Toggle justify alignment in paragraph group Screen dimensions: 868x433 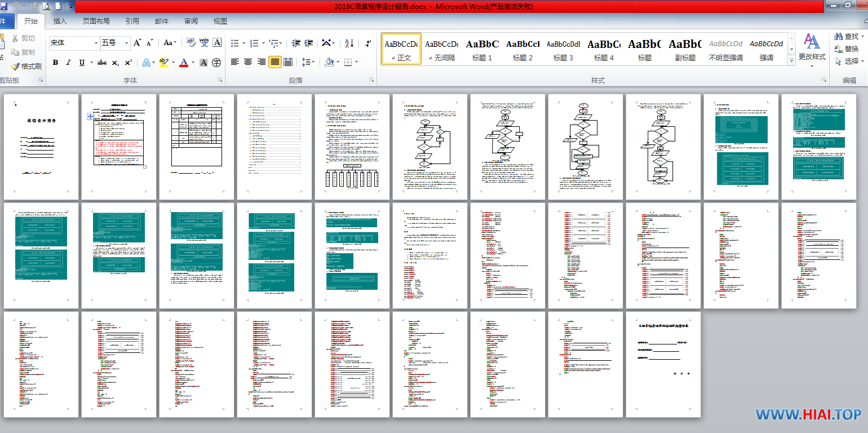pos(275,62)
